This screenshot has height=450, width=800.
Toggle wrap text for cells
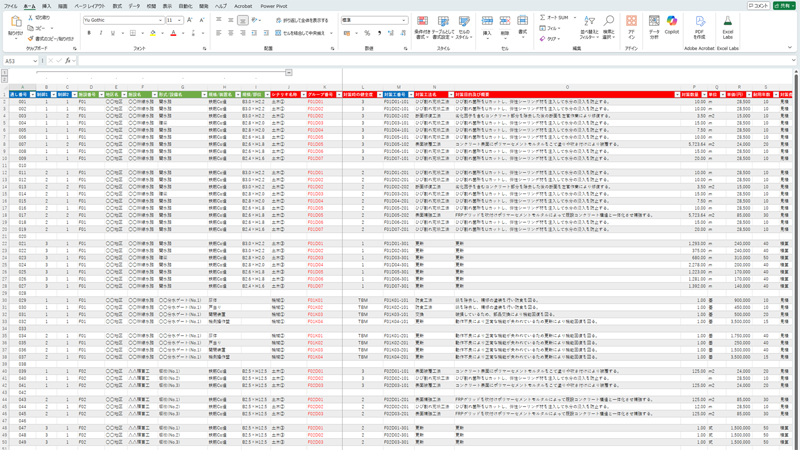(302, 20)
